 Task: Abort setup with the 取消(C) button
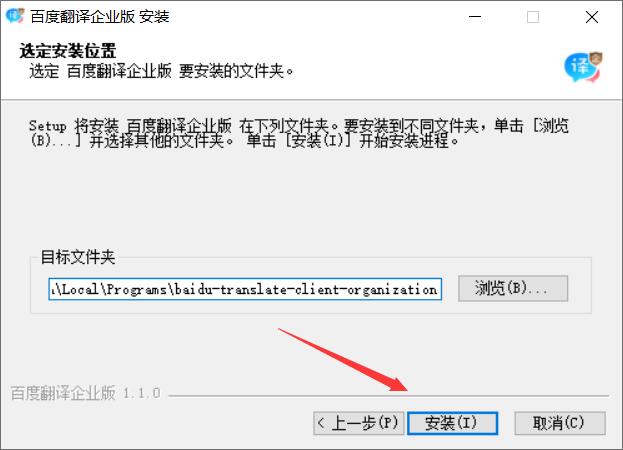click(x=560, y=423)
